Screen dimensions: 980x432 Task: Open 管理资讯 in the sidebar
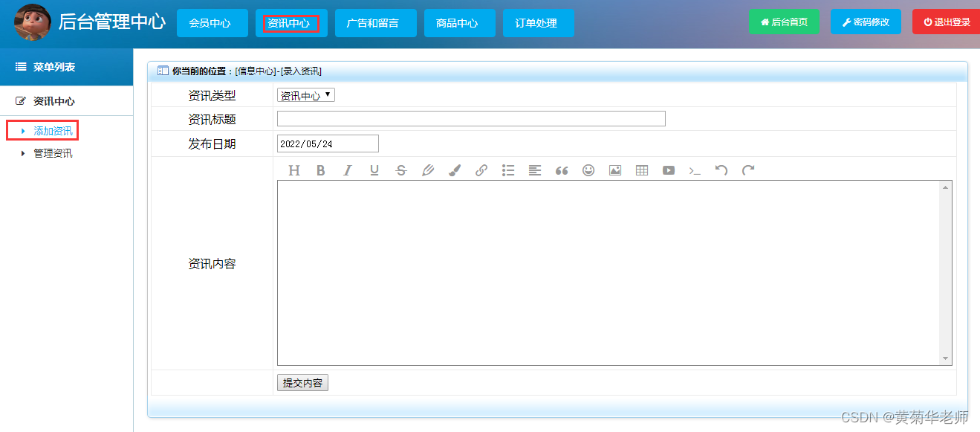pos(53,153)
